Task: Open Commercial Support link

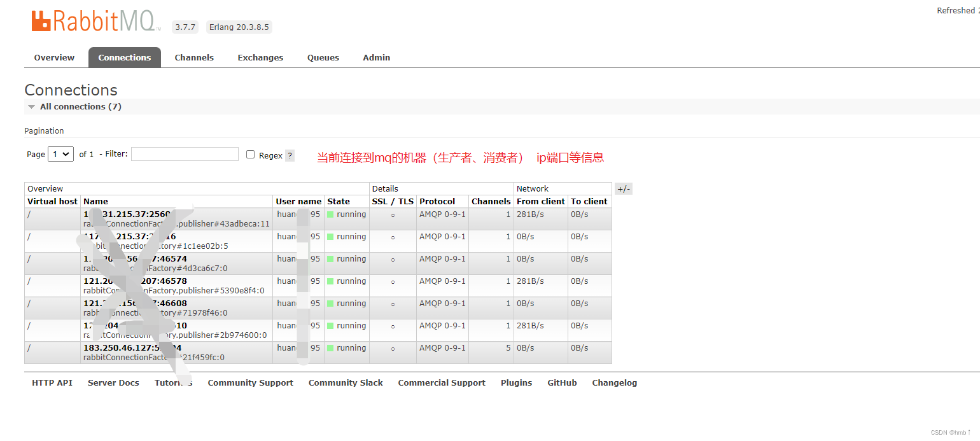Action: (442, 382)
